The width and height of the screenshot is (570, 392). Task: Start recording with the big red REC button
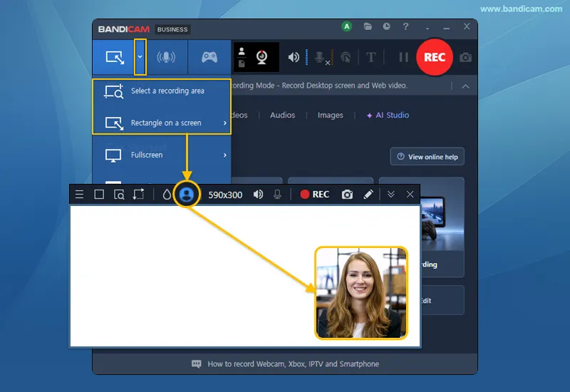(x=435, y=57)
